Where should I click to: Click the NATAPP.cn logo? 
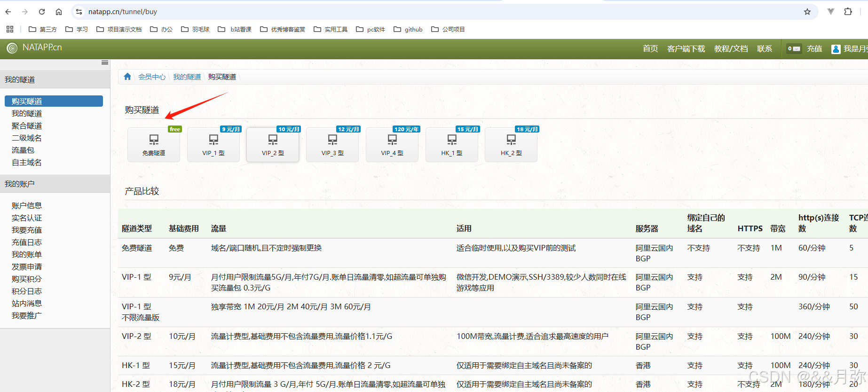point(34,47)
